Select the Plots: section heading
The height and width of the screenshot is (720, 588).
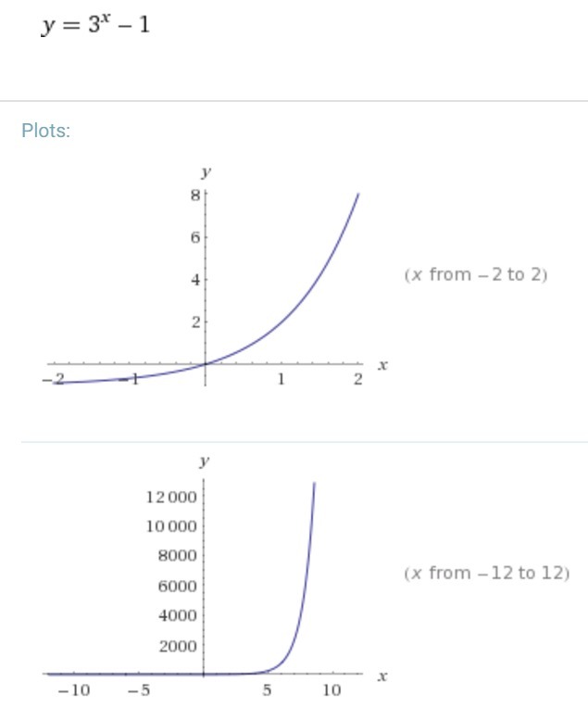[x=45, y=131]
